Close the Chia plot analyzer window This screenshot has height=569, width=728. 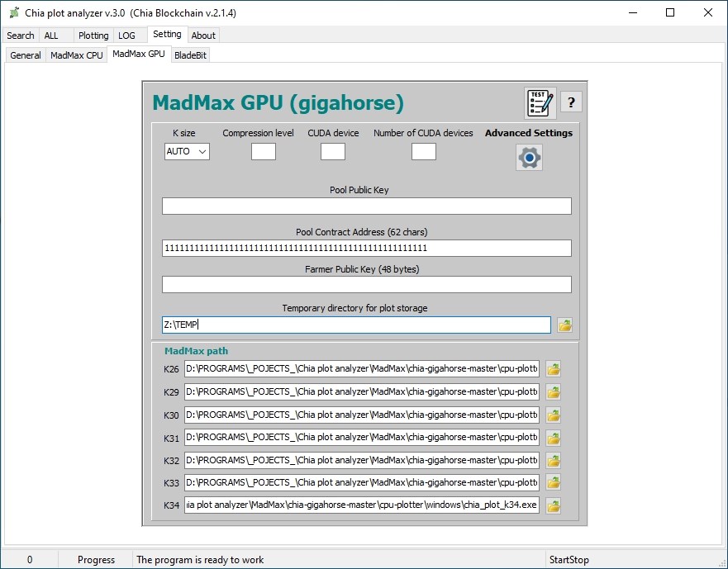[708, 12]
